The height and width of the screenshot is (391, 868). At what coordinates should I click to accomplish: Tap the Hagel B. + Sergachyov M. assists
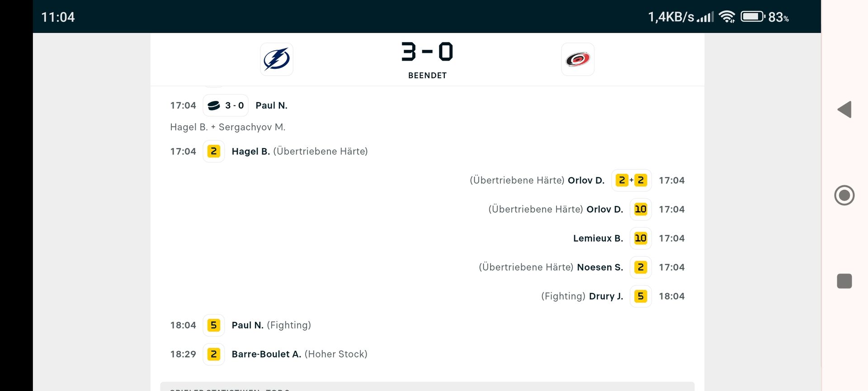227,127
